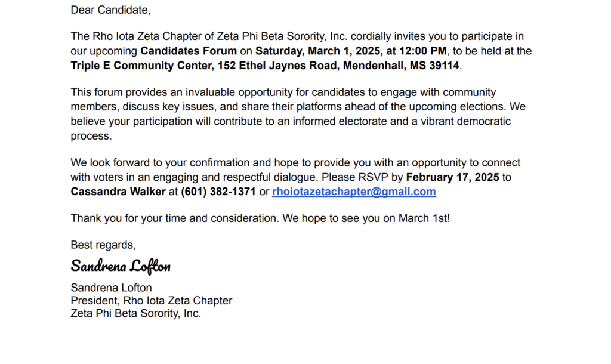Click the cursive Sandrena Lofton signature
This screenshot has height=364, width=611.
pos(121,266)
